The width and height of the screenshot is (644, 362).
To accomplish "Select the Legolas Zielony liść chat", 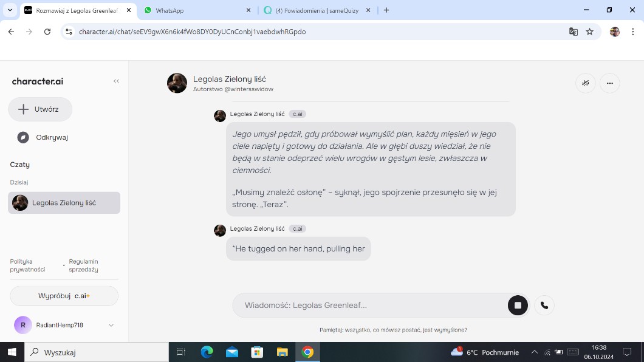I will point(64,203).
